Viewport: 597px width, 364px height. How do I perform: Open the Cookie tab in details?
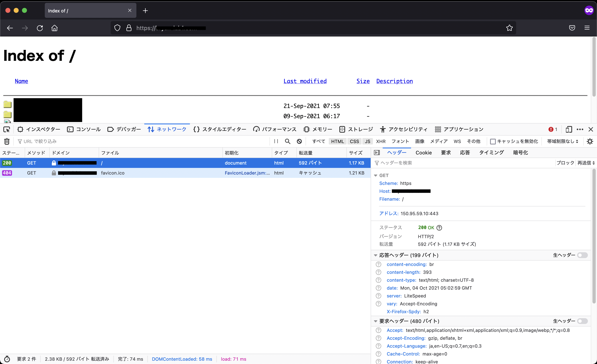click(423, 153)
